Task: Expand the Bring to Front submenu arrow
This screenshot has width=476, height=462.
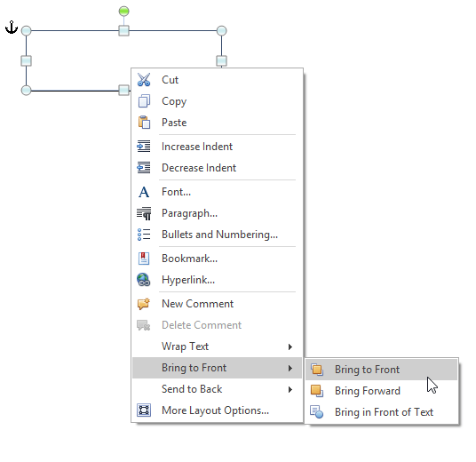Action: (x=290, y=368)
